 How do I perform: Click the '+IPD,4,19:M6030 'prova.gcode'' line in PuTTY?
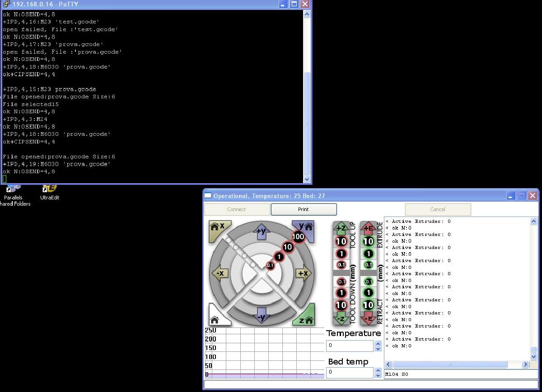pyautogui.click(x=56, y=164)
